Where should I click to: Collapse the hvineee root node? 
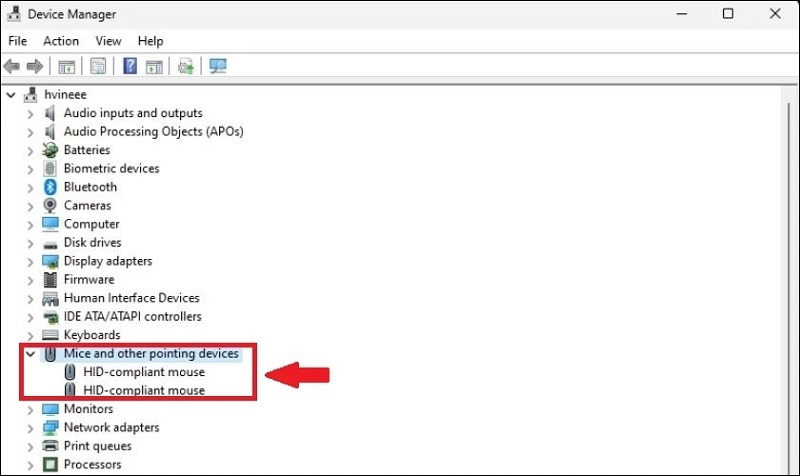click(11, 95)
